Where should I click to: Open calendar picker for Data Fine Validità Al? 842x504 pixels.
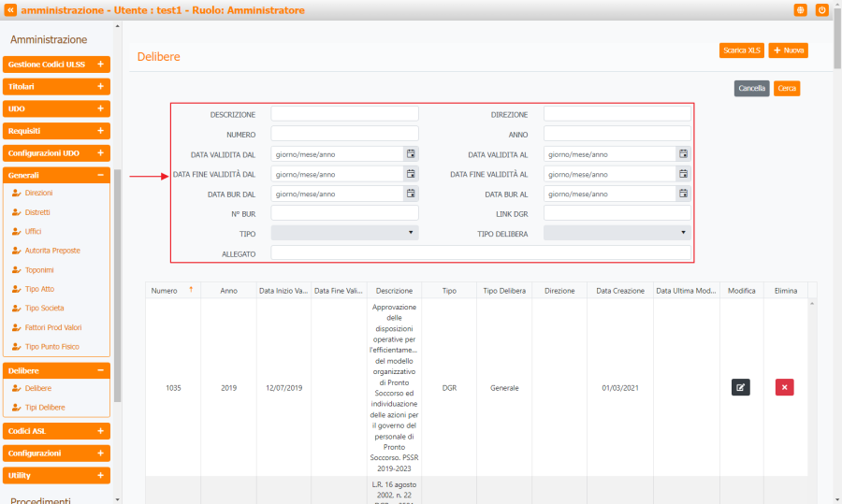(683, 174)
